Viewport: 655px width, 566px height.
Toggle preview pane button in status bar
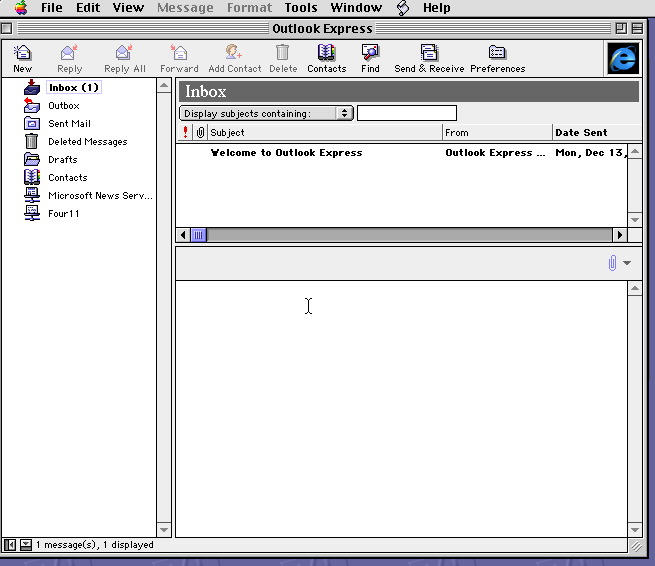26,545
